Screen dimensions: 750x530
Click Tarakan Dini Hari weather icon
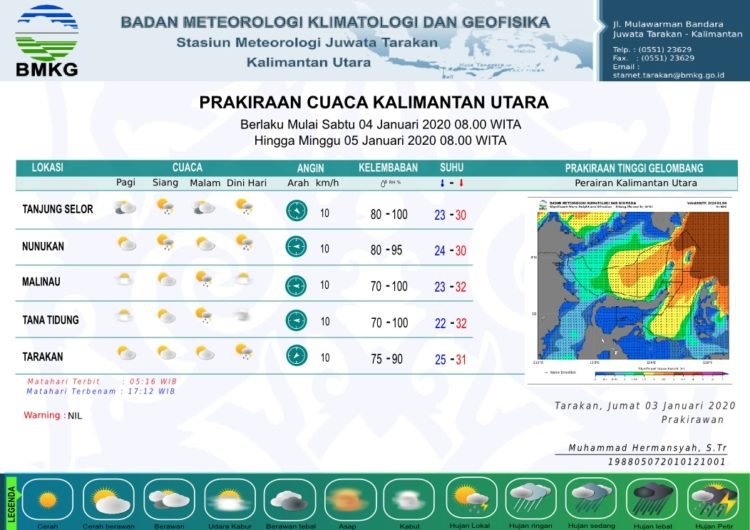pyautogui.click(x=244, y=352)
